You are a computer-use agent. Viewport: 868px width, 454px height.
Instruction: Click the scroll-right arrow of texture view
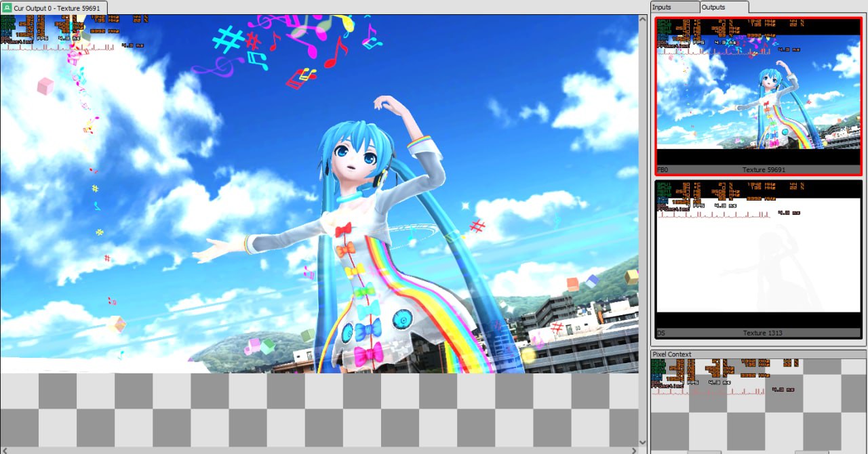pos(635,451)
